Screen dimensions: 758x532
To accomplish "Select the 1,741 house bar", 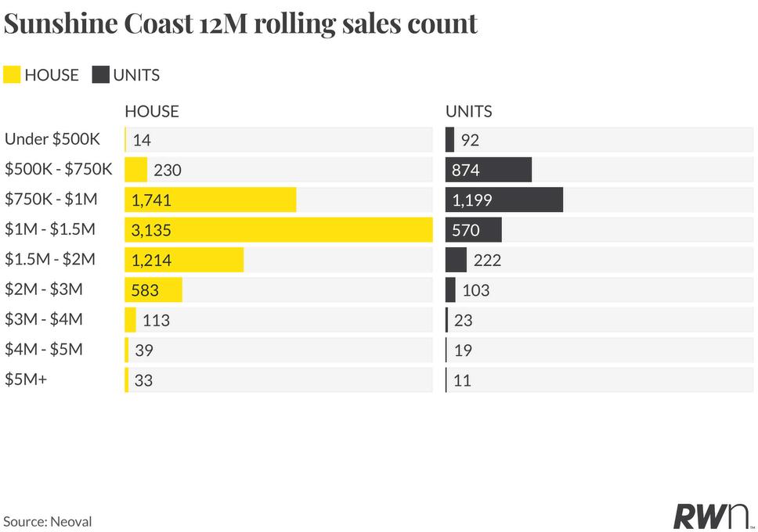I will coord(211,199).
